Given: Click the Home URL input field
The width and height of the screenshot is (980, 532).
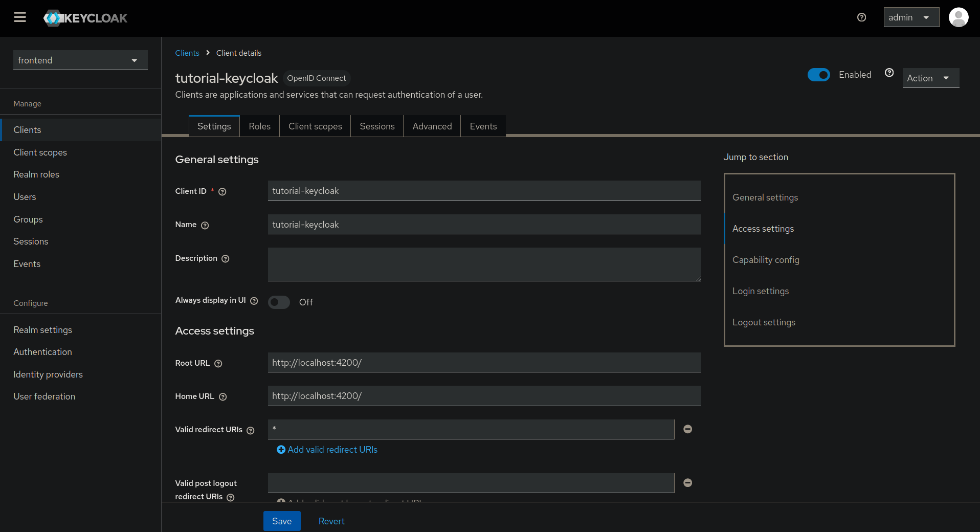Looking at the screenshot, I should click(484, 396).
